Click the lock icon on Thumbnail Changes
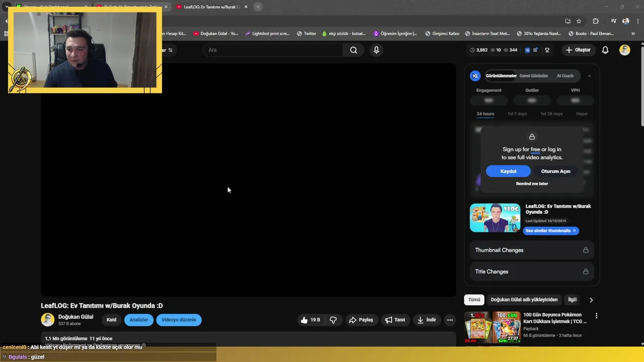The height and width of the screenshot is (362, 644). [586, 250]
